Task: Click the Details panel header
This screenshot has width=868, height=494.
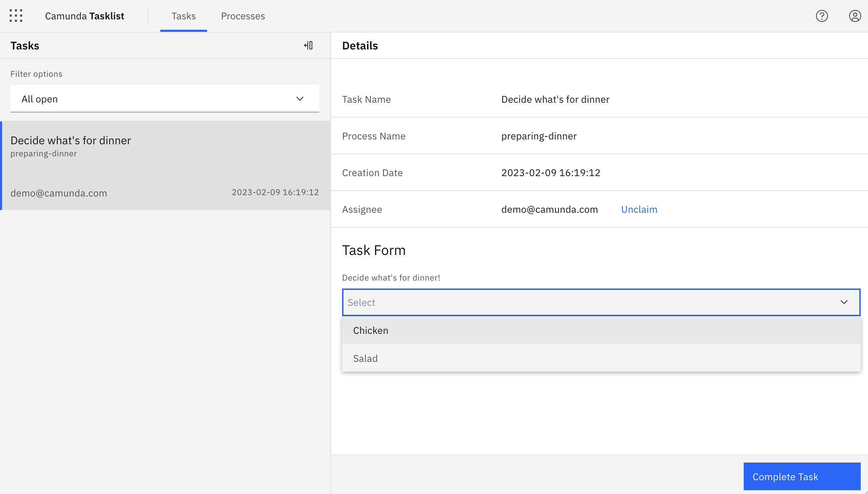Action: pyautogui.click(x=360, y=45)
